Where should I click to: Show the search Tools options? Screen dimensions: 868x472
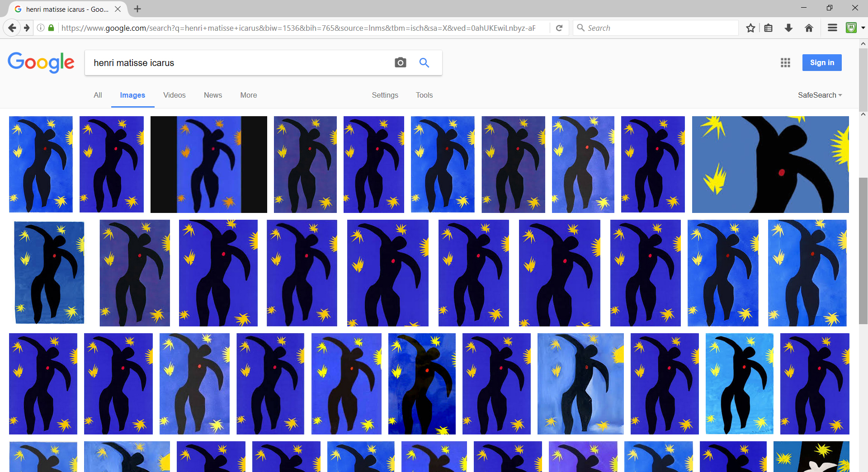click(x=425, y=95)
